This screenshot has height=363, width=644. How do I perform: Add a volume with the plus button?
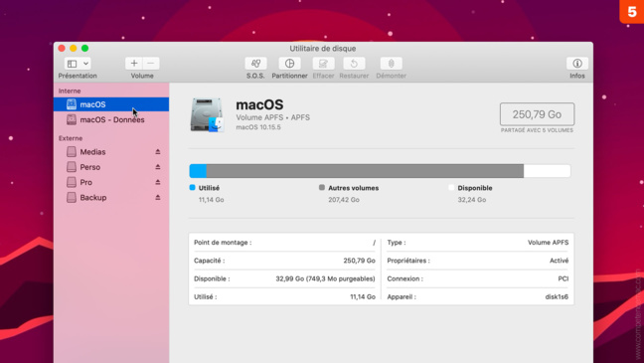[x=134, y=64]
